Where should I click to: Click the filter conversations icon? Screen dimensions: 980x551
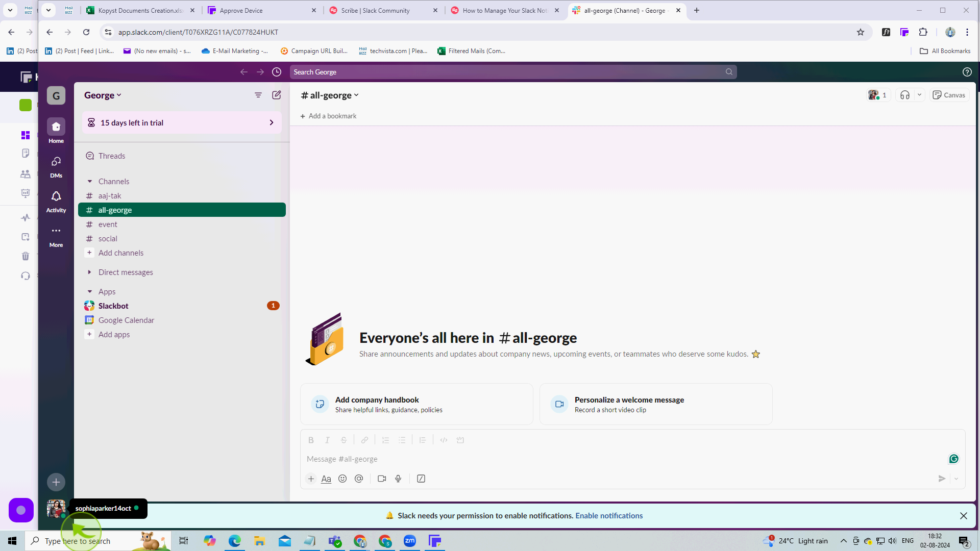click(x=258, y=95)
